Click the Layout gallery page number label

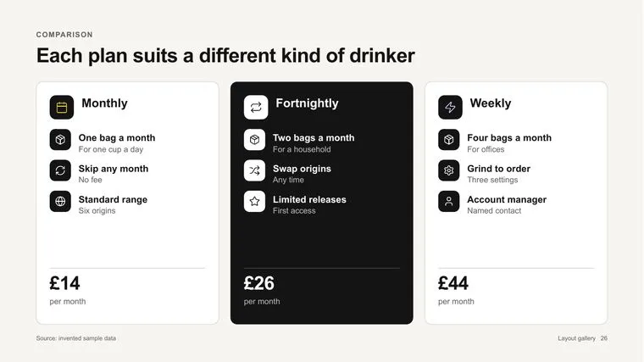[582, 338]
